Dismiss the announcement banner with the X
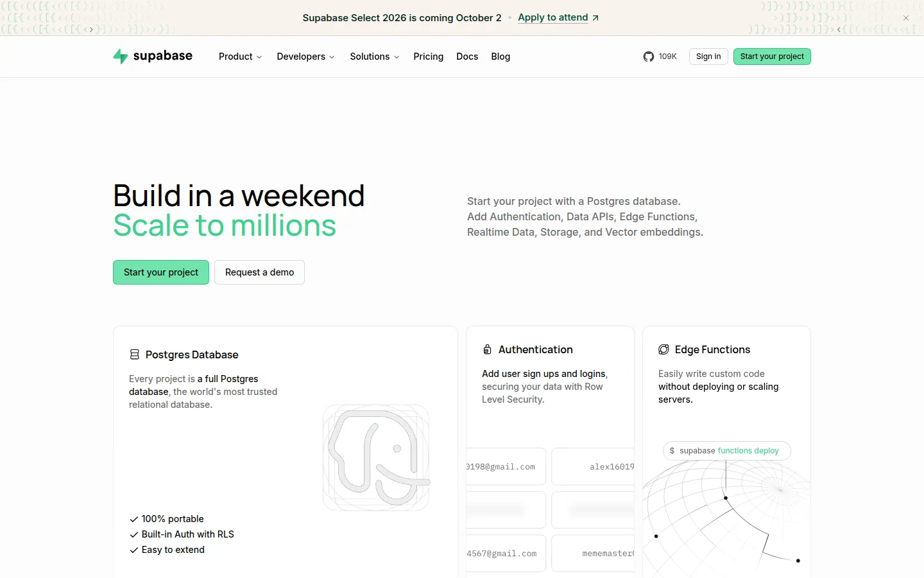 (x=906, y=18)
